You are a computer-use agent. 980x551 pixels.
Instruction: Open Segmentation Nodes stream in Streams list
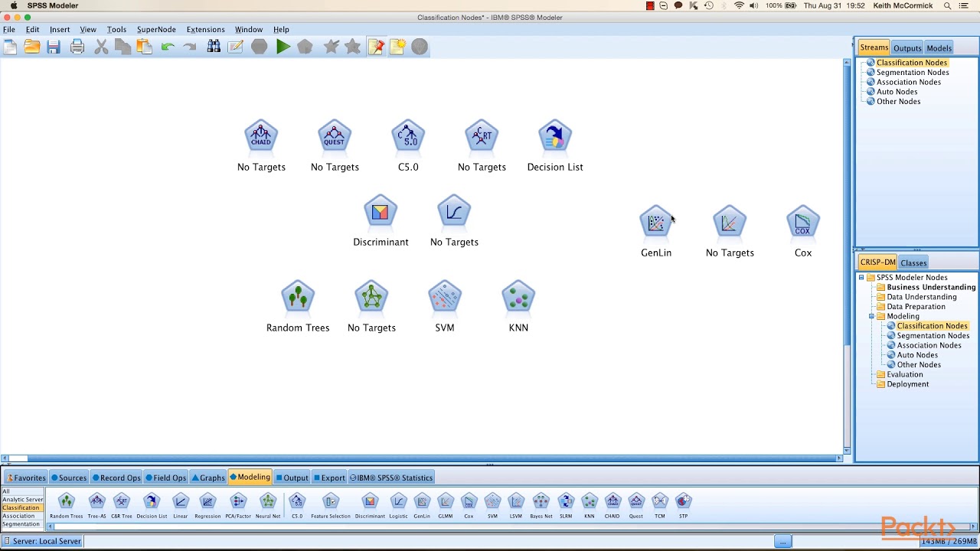pos(912,73)
